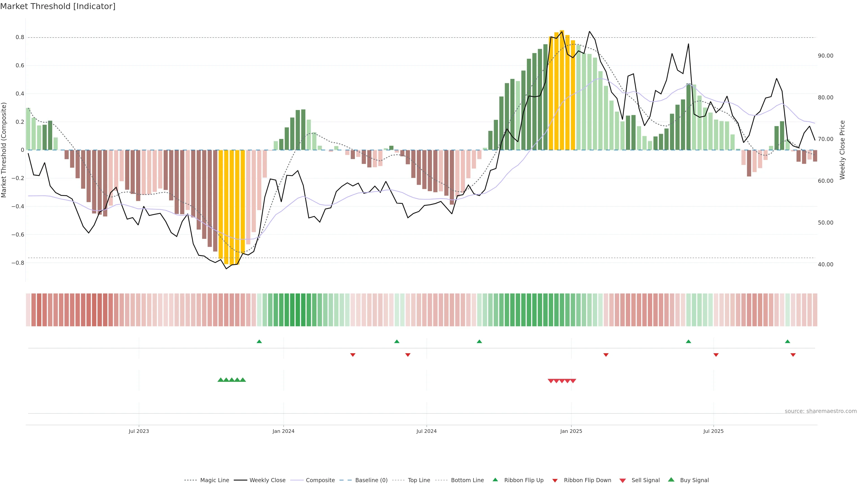Click the source: sharemaestro.com text

(x=821, y=411)
